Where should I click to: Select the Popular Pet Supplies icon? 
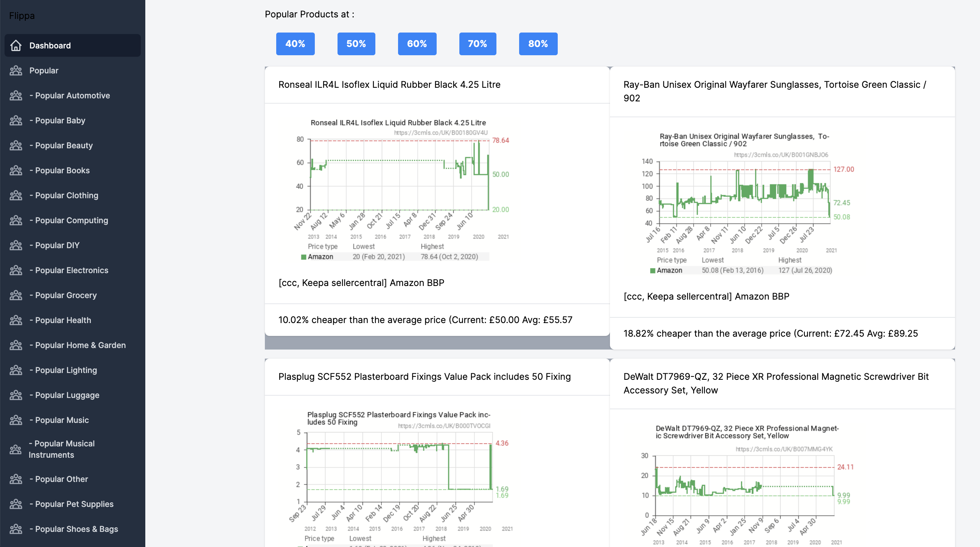click(x=16, y=504)
